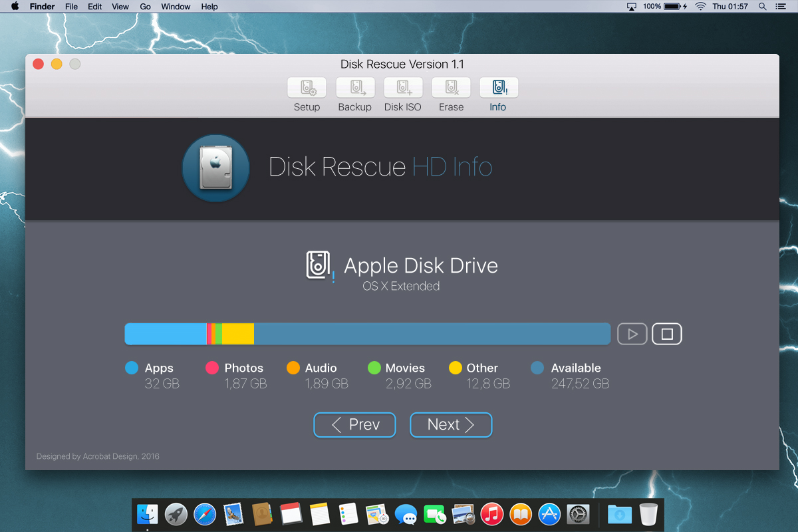Click the "1,87 GB" Photos value
The image size is (798, 532).
pyautogui.click(x=245, y=384)
